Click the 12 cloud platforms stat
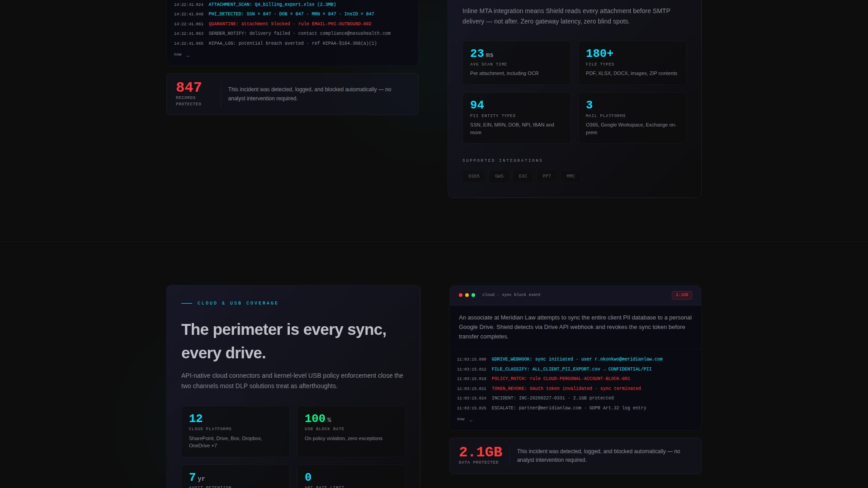 coord(235,432)
